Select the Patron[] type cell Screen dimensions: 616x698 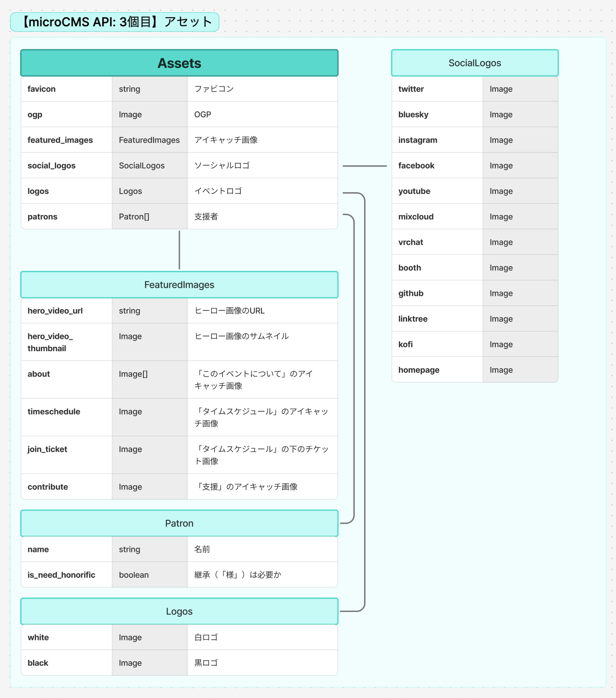(x=150, y=216)
